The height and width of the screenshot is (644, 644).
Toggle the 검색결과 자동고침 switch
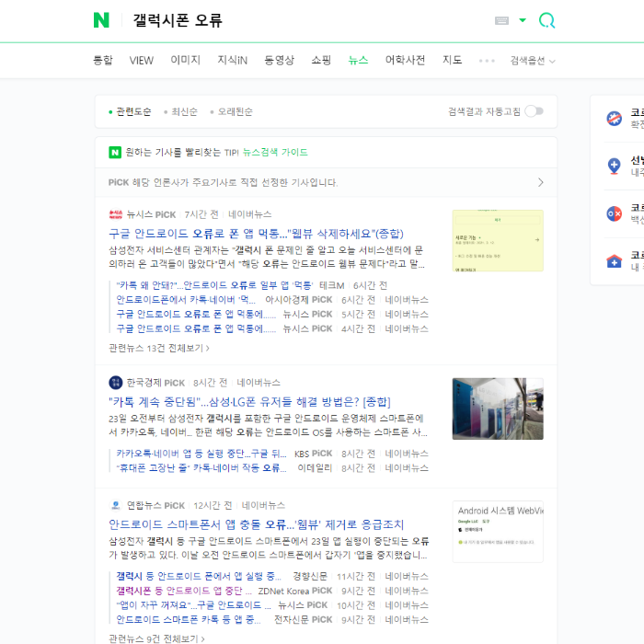point(534,111)
